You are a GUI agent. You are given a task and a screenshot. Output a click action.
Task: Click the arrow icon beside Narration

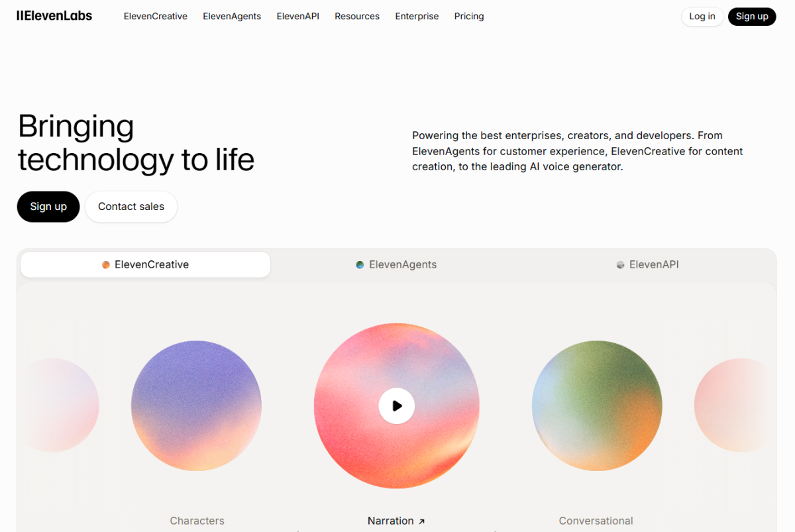pyautogui.click(x=421, y=521)
